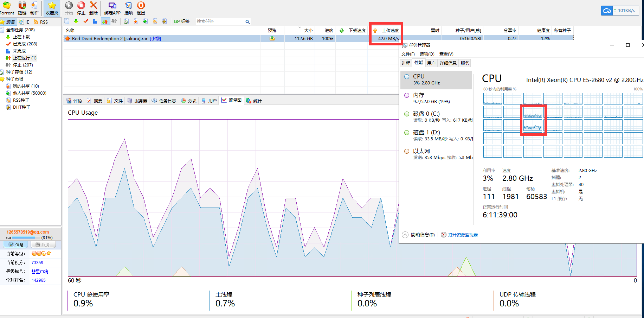Click the red 停止 stop icon

[x=81, y=5]
